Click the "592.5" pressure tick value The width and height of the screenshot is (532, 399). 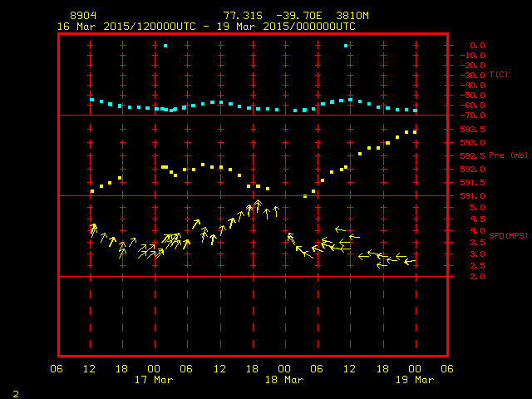(x=473, y=155)
